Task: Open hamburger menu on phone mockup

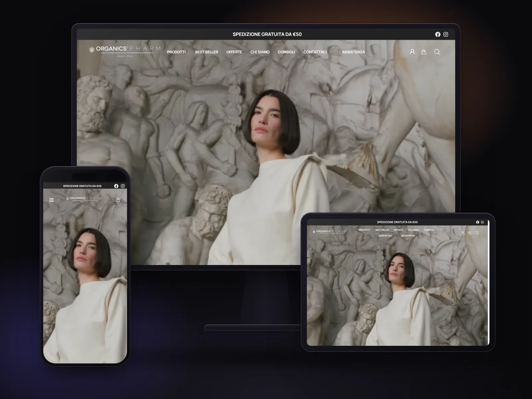Action: (52, 200)
